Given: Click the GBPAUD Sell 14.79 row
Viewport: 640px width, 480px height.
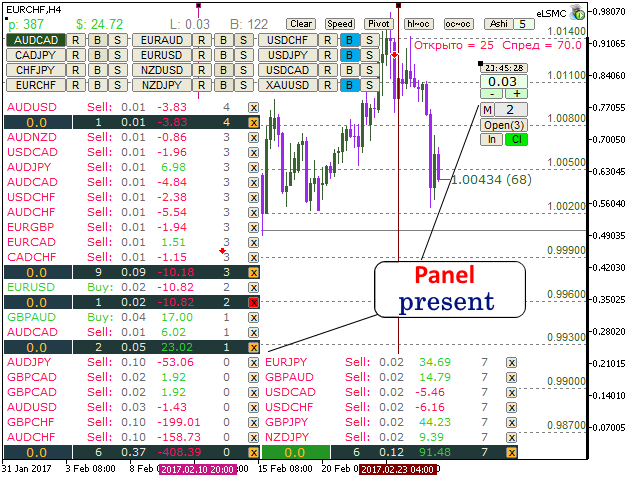Looking at the screenshot, I should 391,378.
